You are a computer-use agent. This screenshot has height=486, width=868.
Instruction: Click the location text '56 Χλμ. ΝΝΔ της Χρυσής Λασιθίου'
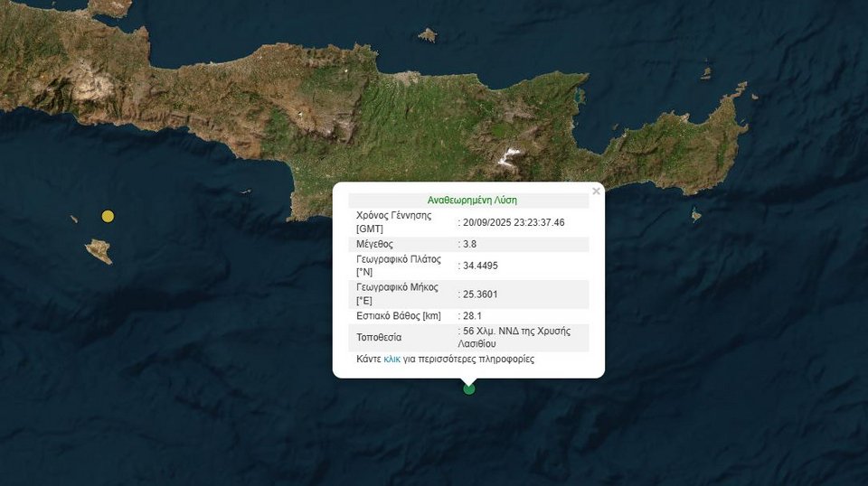click(x=517, y=337)
